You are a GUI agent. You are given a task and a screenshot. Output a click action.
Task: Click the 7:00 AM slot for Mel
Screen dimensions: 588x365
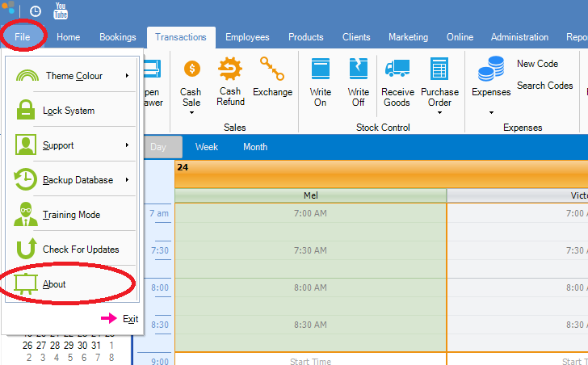point(310,214)
